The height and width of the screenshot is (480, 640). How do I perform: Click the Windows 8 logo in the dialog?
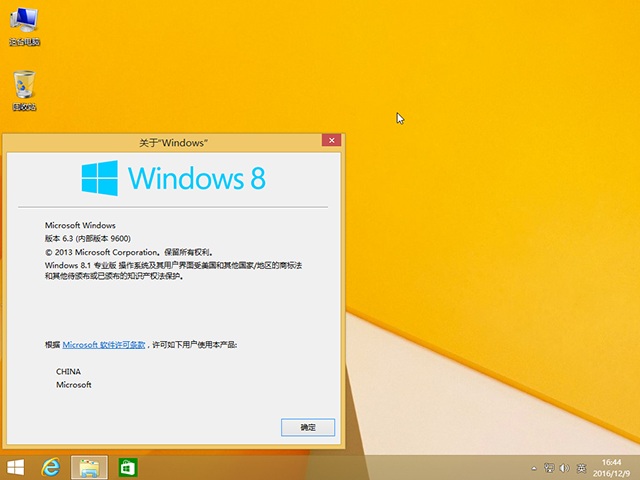coord(174,178)
